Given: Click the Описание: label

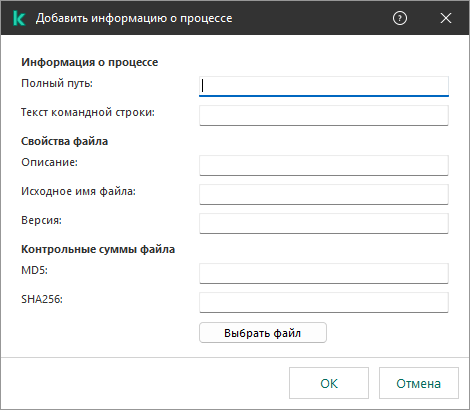Looking at the screenshot, I should click(x=49, y=162).
